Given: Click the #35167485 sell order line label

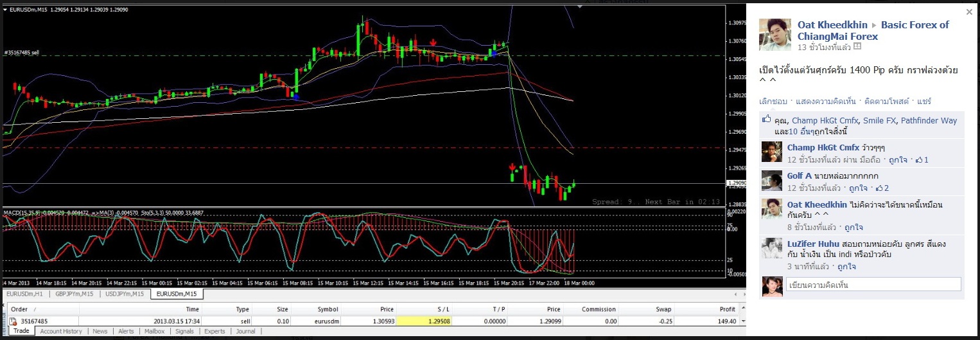Looking at the screenshot, I should coord(21,52).
